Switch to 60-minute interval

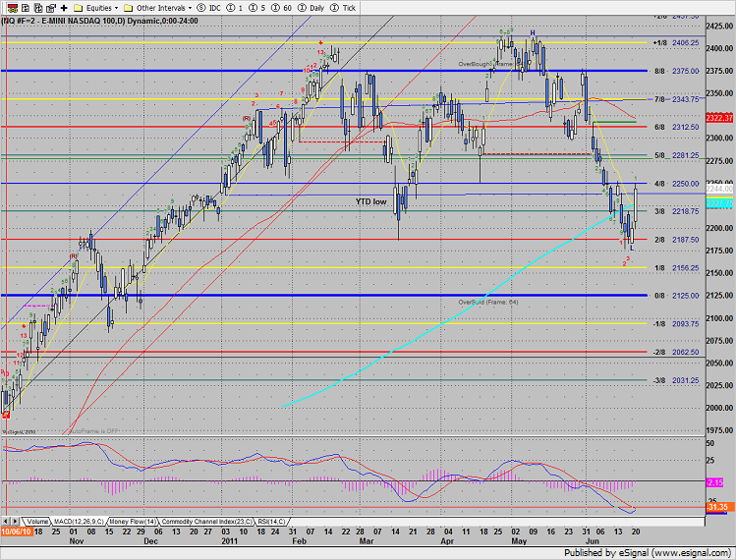[x=281, y=8]
